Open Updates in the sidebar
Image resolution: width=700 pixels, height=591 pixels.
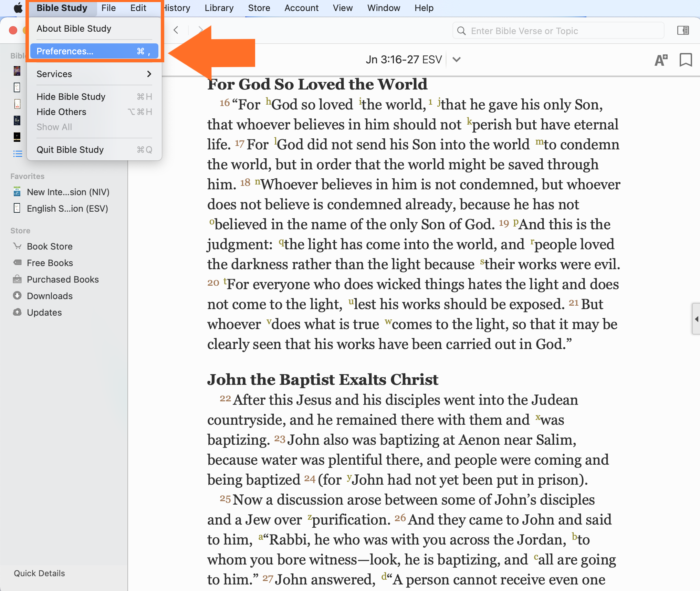click(44, 313)
